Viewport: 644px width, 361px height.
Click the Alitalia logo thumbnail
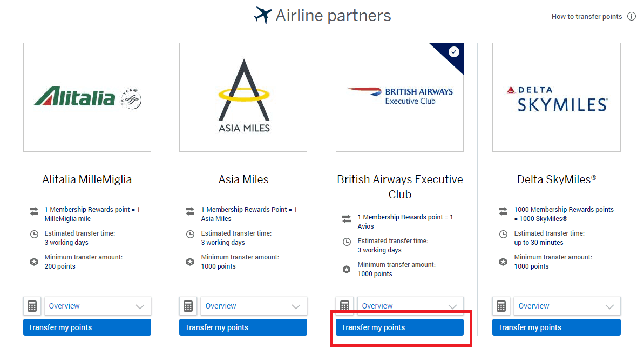click(87, 97)
